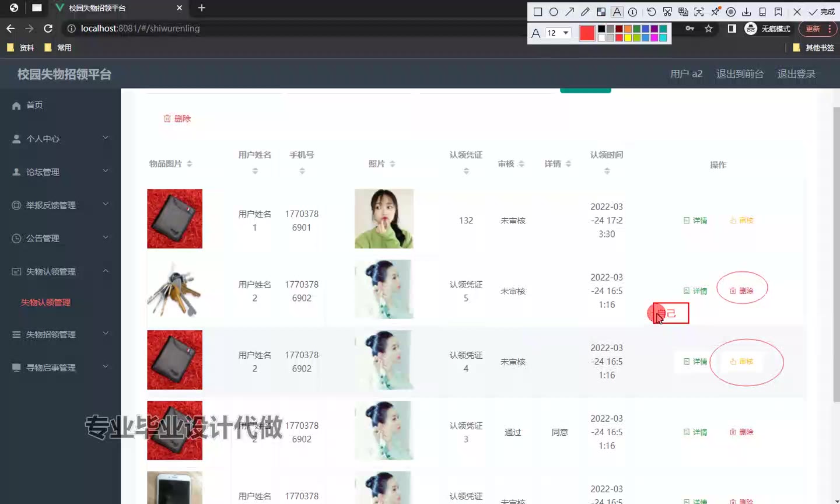
Task: Click the translate icon in screenshot toolbar
Action: coord(683,12)
